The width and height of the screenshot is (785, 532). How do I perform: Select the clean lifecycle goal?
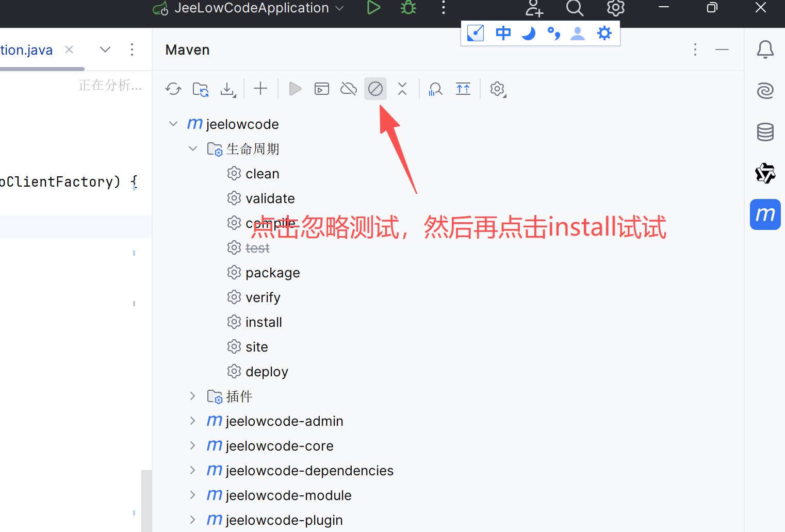(x=262, y=174)
